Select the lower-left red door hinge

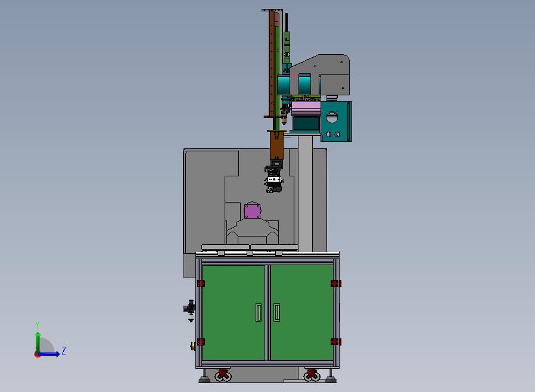[x=201, y=341]
